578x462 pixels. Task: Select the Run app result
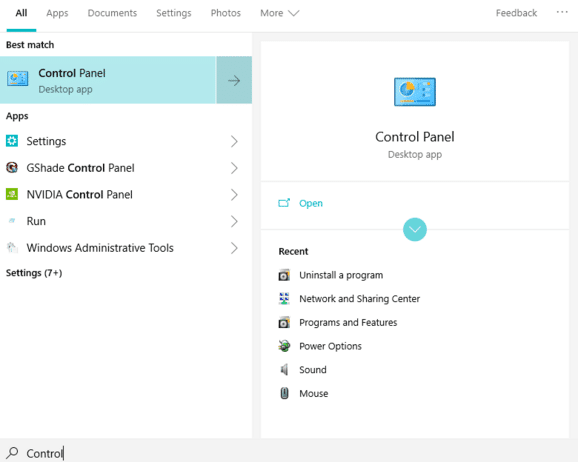[x=126, y=221]
